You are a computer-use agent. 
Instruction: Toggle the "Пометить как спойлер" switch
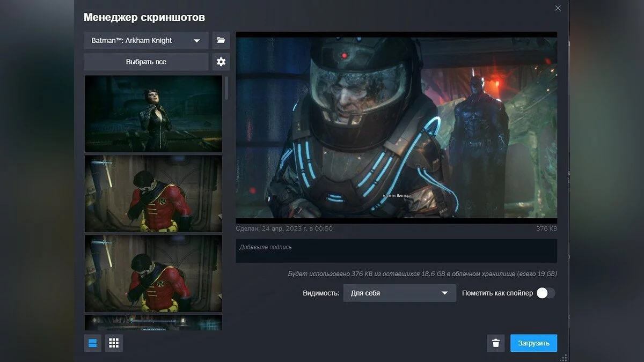pyautogui.click(x=545, y=293)
